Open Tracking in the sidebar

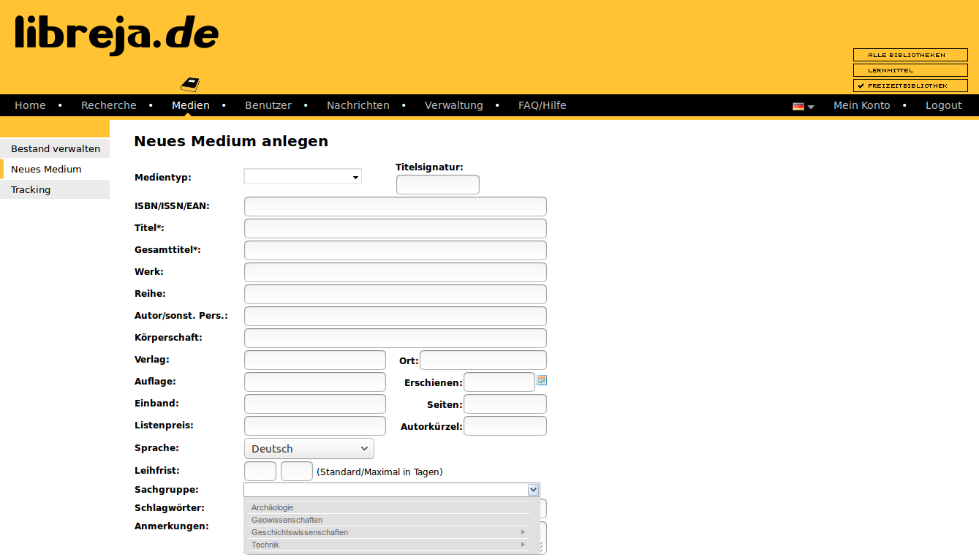(x=31, y=189)
